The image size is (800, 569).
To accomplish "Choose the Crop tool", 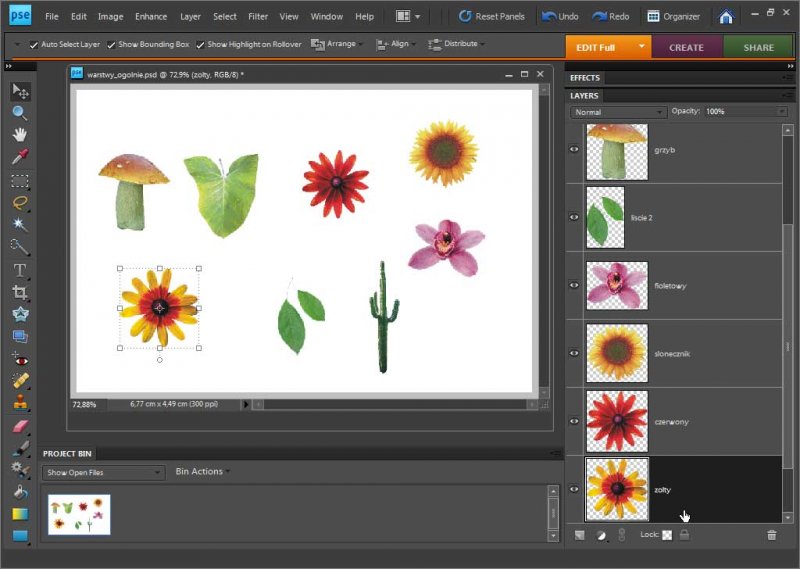I will coord(19,292).
